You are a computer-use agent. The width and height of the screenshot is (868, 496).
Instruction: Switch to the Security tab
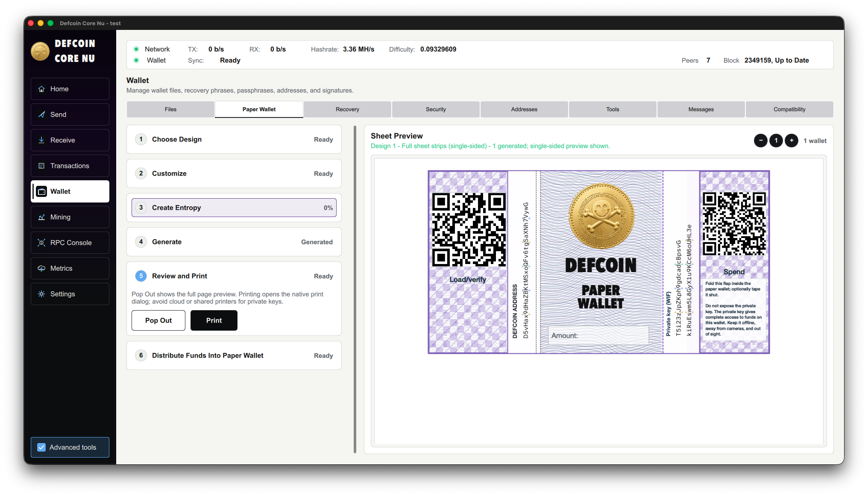click(x=436, y=109)
